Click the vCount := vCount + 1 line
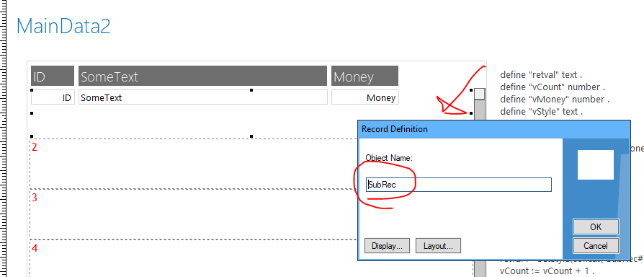Screen dimensions: 644x277 coord(547,271)
